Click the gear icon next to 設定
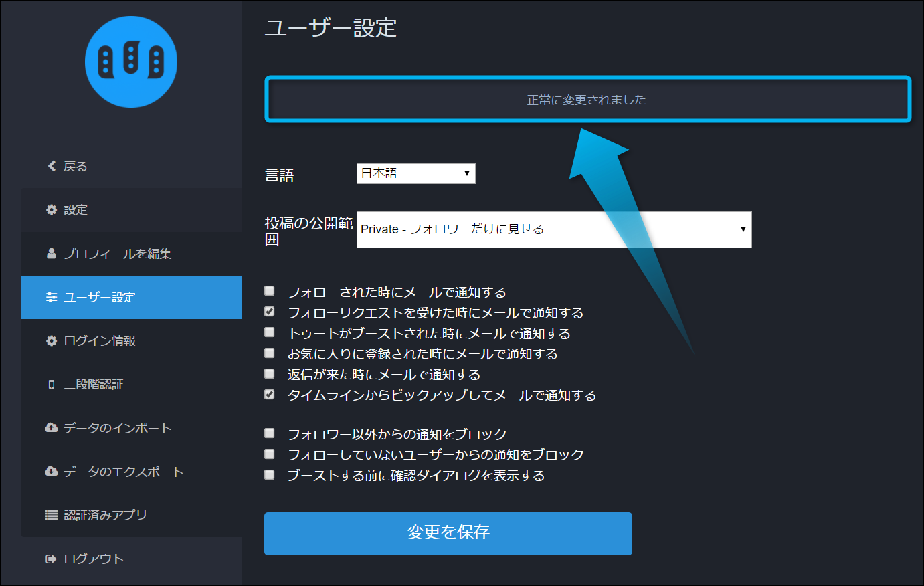 click(x=52, y=210)
